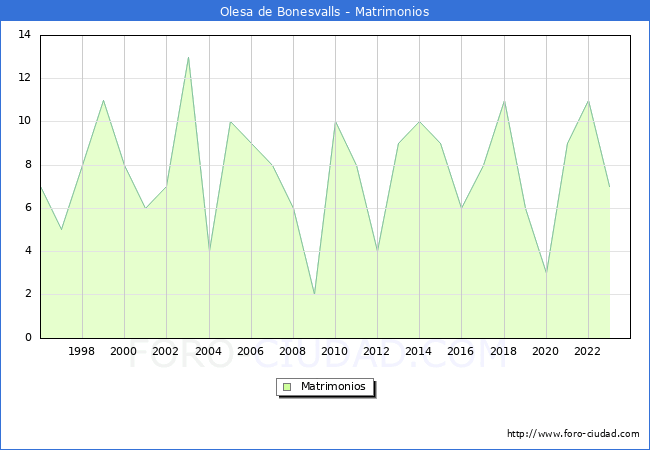Click the x-axis label 2004

209,351
